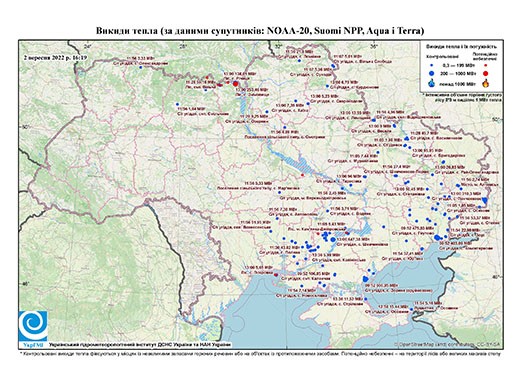Pick the small blue legend dot
Image resolution: width=520 pixels, height=368 pixels.
coord(432,66)
